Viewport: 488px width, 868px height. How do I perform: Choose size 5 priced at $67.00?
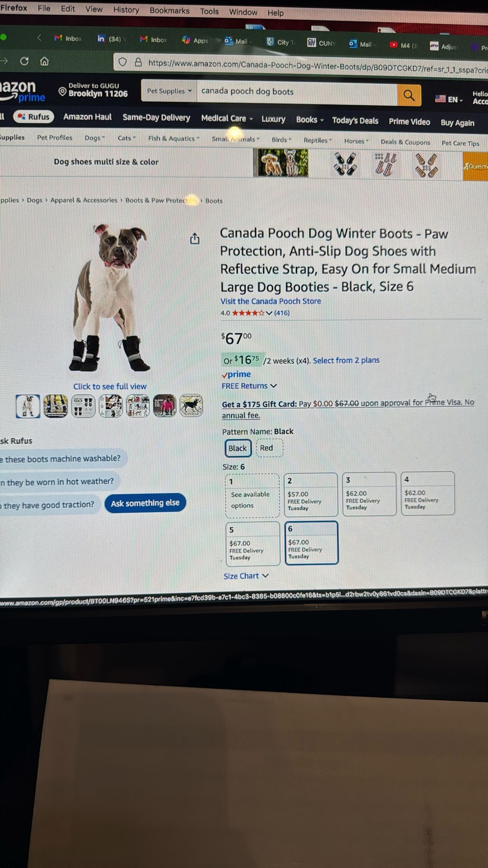[x=253, y=543]
